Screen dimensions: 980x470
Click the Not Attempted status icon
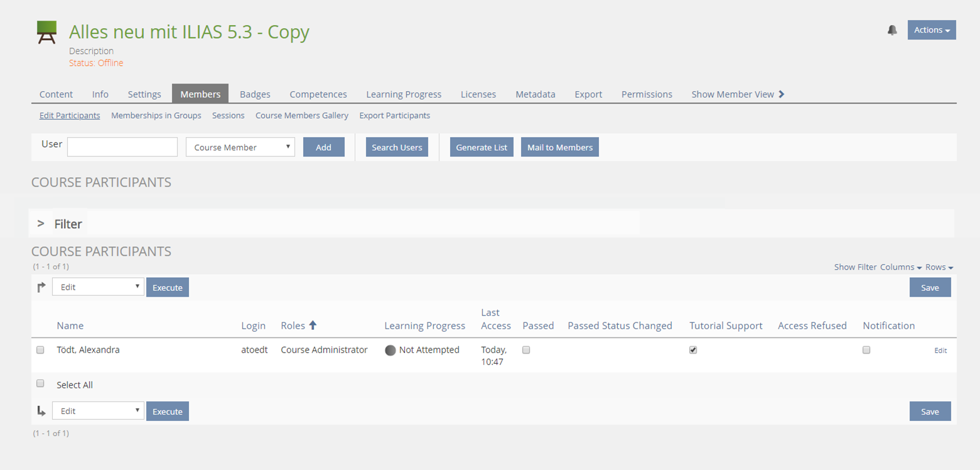[x=390, y=351]
